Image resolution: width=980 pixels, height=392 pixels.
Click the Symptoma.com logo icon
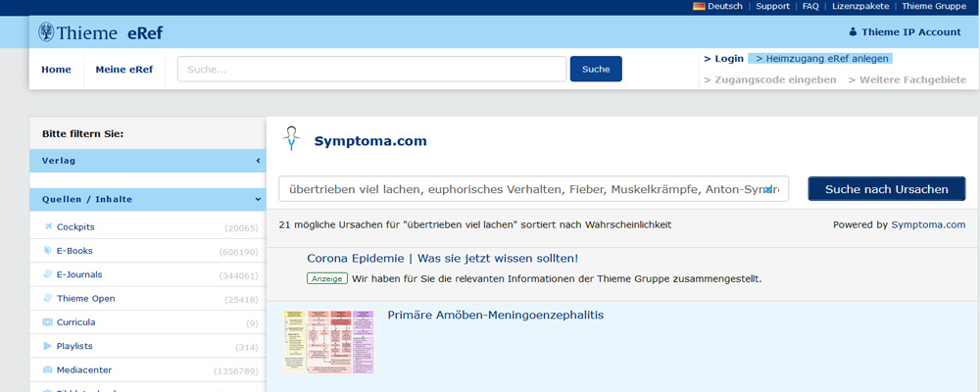point(291,138)
